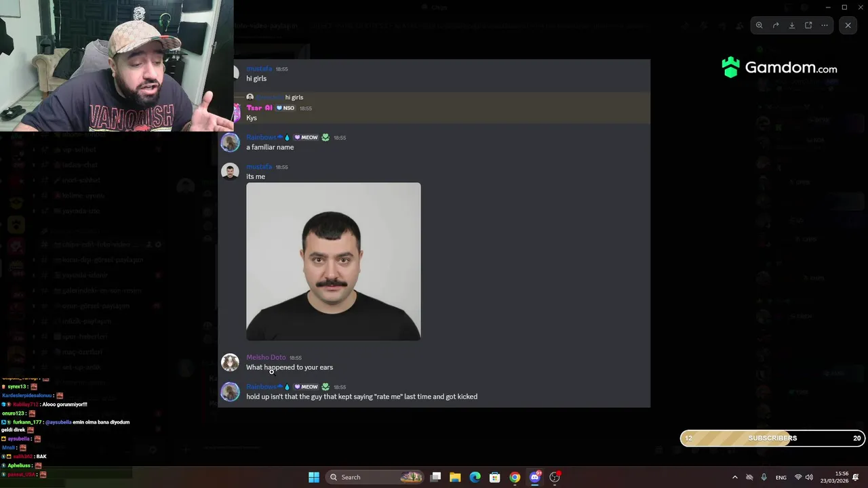Open Task View on taskbar
This screenshot has width=868, height=488.
436,477
